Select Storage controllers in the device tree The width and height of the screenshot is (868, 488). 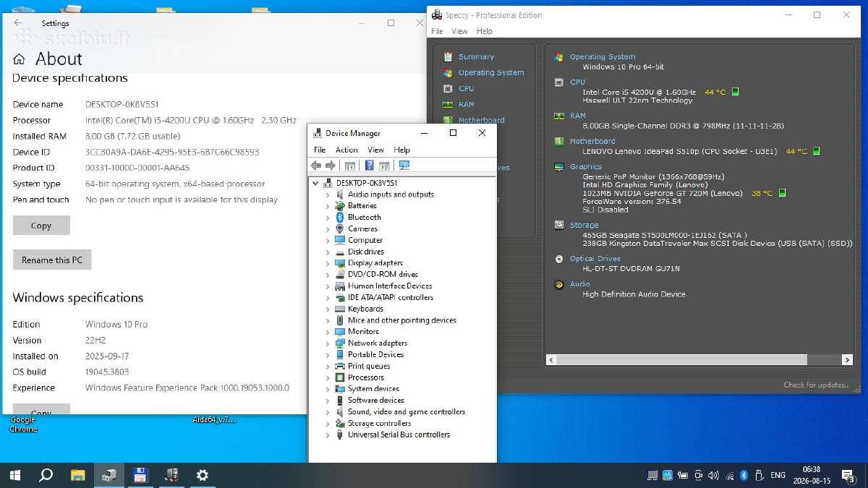pos(379,424)
